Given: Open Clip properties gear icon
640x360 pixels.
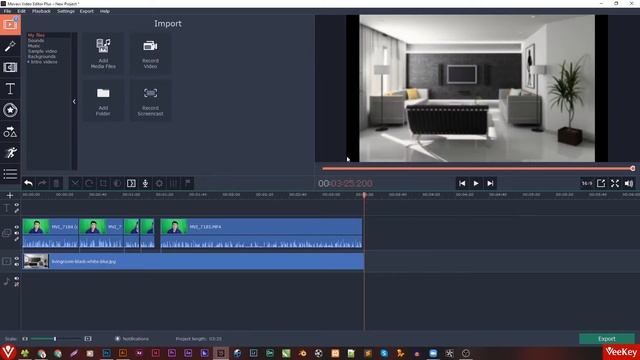Looking at the screenshot, I should tap(159, 183).
